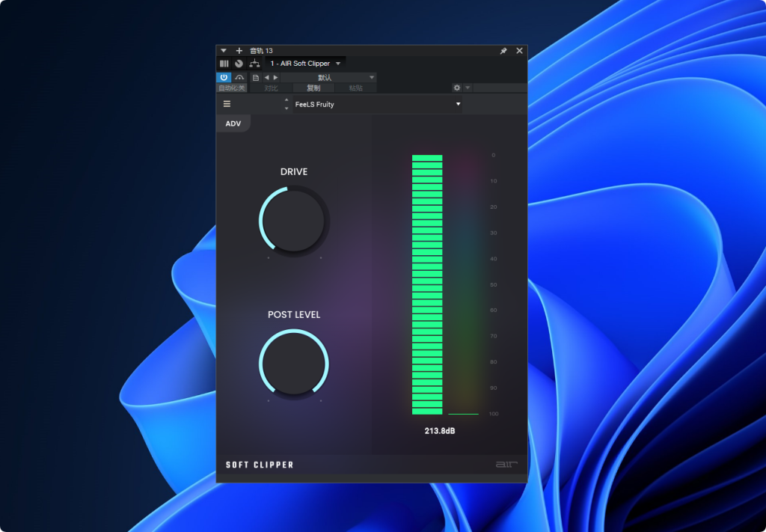Switch to the ADV tab
Screen dimensions: 766x532
tap(233, 123)
